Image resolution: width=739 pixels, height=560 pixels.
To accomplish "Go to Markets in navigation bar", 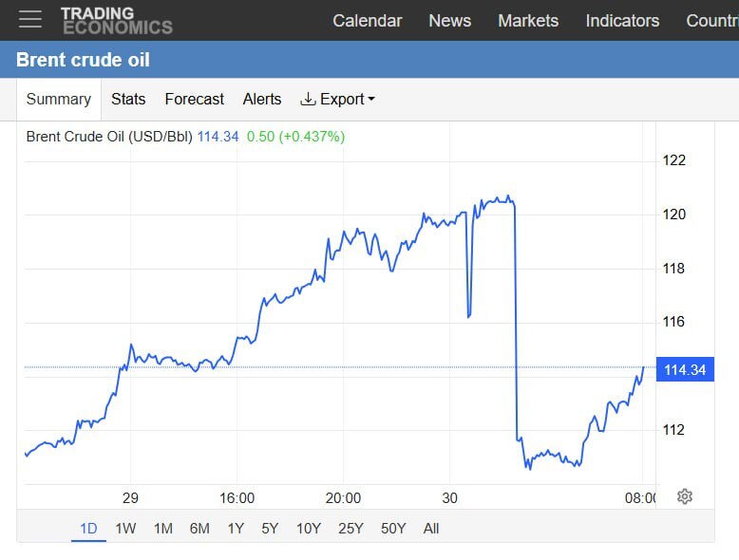I will coord(528,20).
